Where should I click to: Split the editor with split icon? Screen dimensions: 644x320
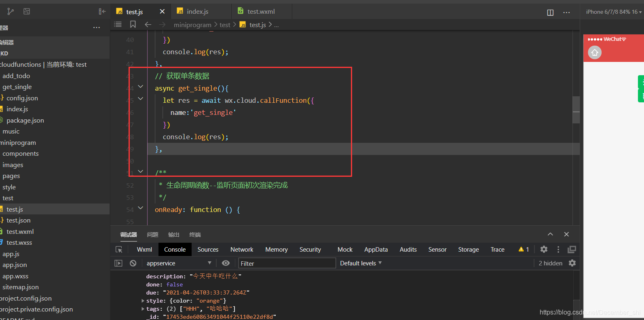pos(550,13)
